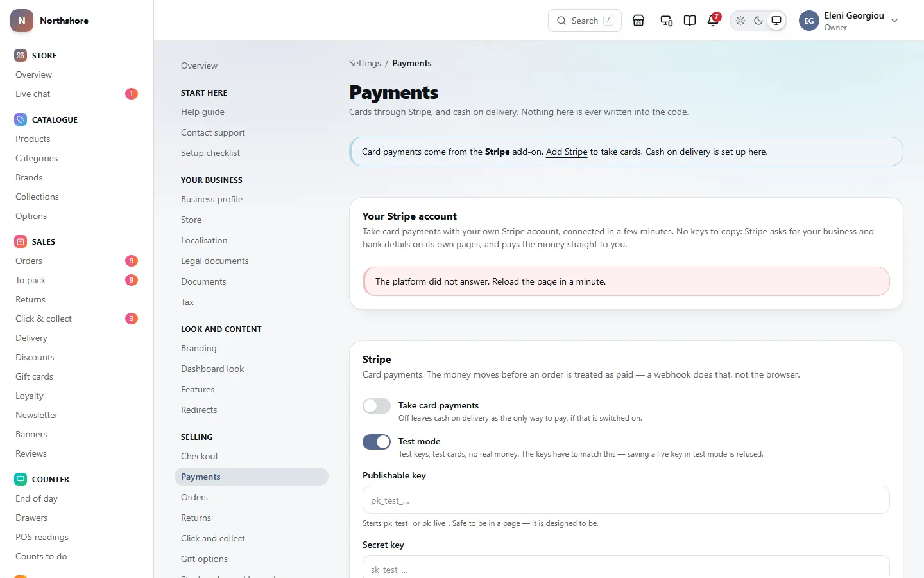Enable the Take card payments switch

[x=377, y=406]
